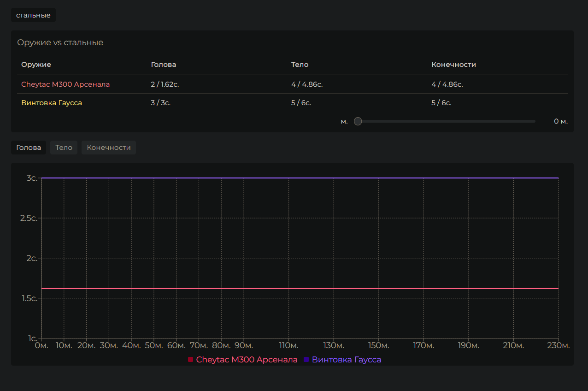
Task: Click the Конечности table column header
Action: tap(453, 65)
